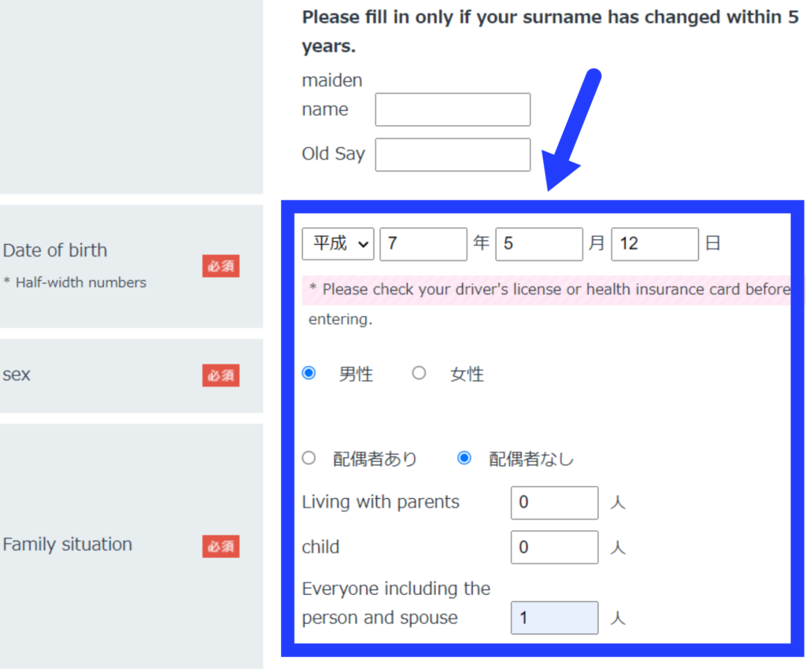Screen dimensions: 806x672
Task: Open the 平成 era dropdown
Action: (x=338, y=244)
